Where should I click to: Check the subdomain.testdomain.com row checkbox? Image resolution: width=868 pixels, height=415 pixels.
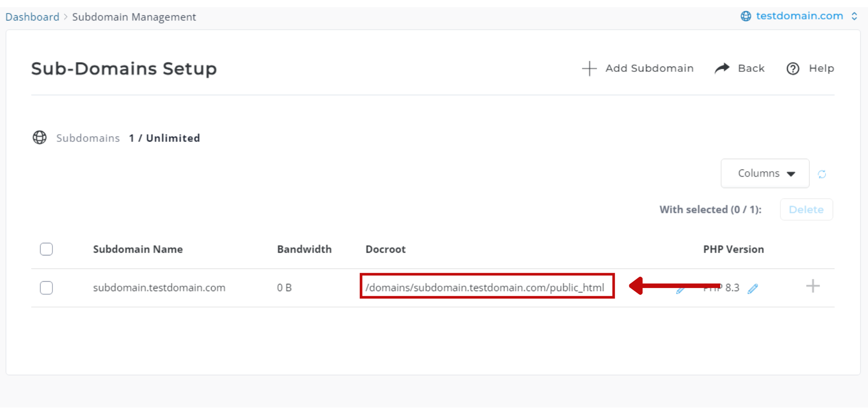[46, 288]
